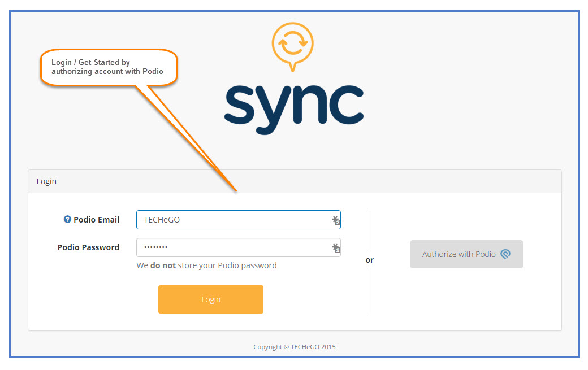
Task: Click the Login panel header text
Action: (46, 181)
